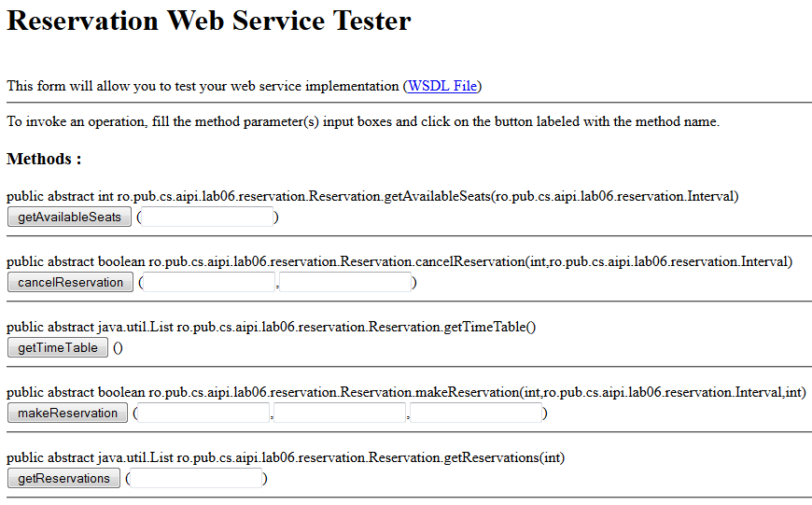Image resolution: width=812 pixels, height=505 pixels.
Task: Click the getAvailableSeats method signature text
Action: pyautogui.click(x=372, y=197)
